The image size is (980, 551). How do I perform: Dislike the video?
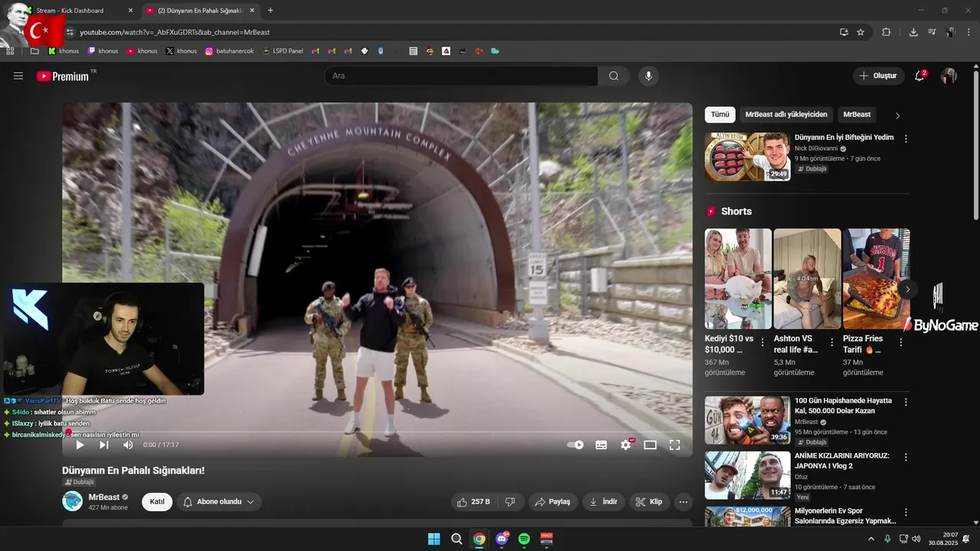(x=510, y=502)
